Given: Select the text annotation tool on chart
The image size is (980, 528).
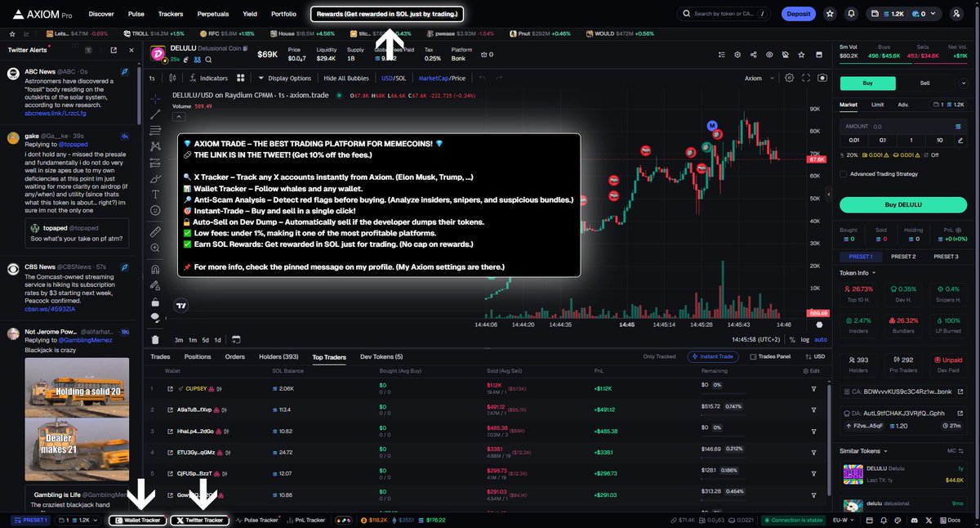Looking at the screenshot, I should 155,194.
